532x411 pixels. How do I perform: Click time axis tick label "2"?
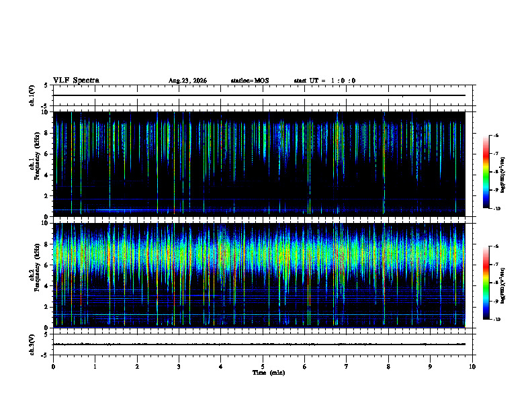pos(137,367)
